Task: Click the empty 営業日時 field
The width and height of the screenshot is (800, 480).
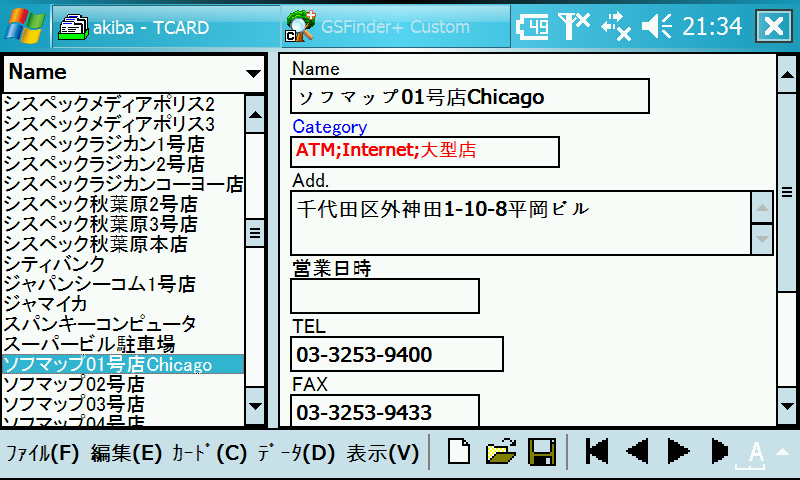Action: click(x=385, y=296)
